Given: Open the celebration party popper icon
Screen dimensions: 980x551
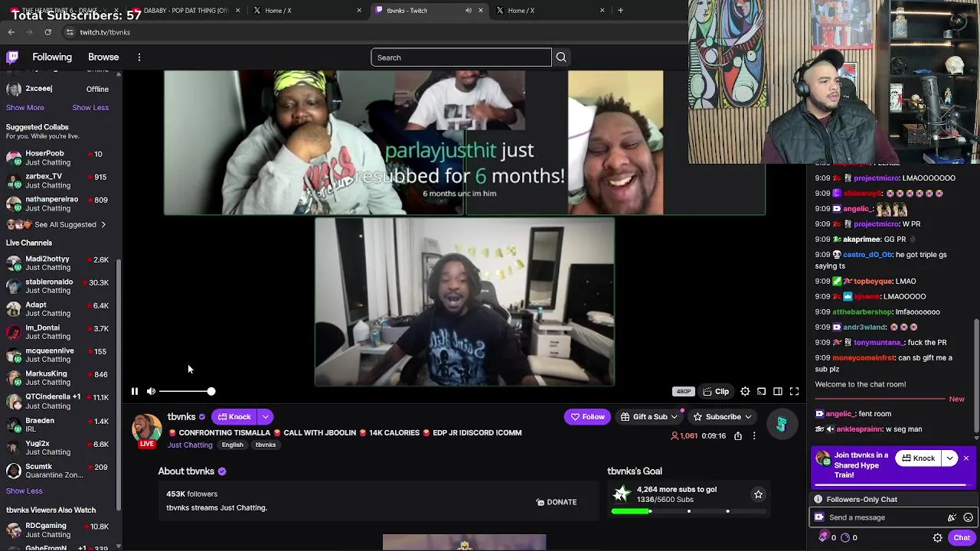Looking at the screenshot, I should pyautogui.click(x=952, y=518).
